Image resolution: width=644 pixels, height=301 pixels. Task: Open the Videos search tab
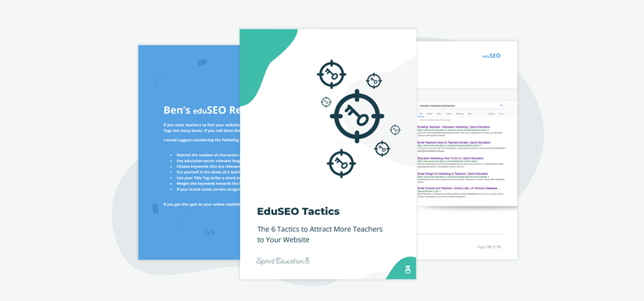coord(448,113)
